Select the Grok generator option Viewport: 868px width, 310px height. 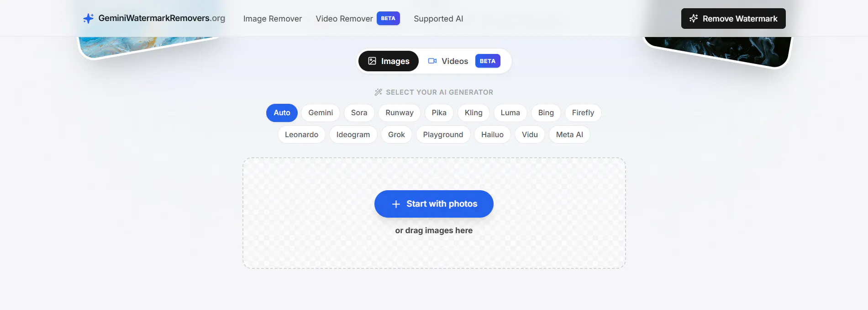tap(396, 135)
